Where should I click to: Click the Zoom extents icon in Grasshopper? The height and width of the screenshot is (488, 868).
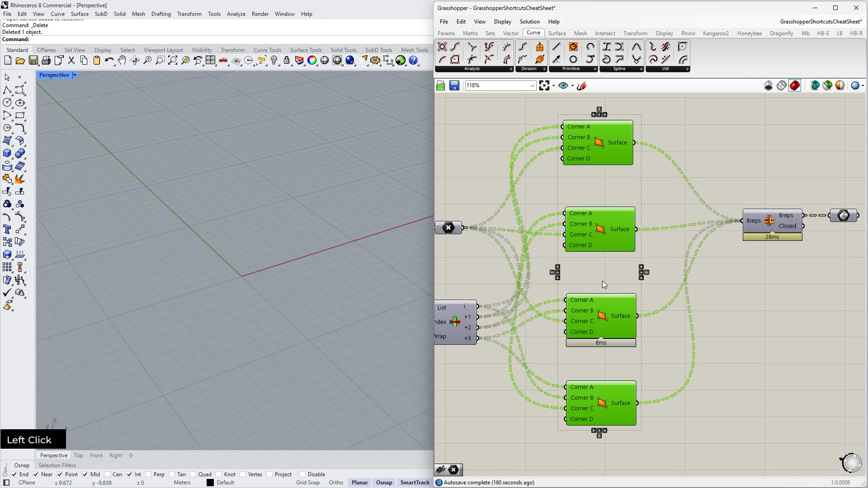tap(544, 86)
